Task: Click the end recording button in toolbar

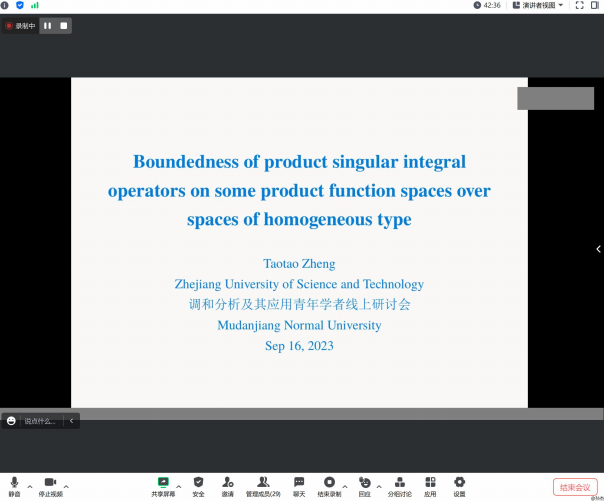Action: (x=329, y=483)
